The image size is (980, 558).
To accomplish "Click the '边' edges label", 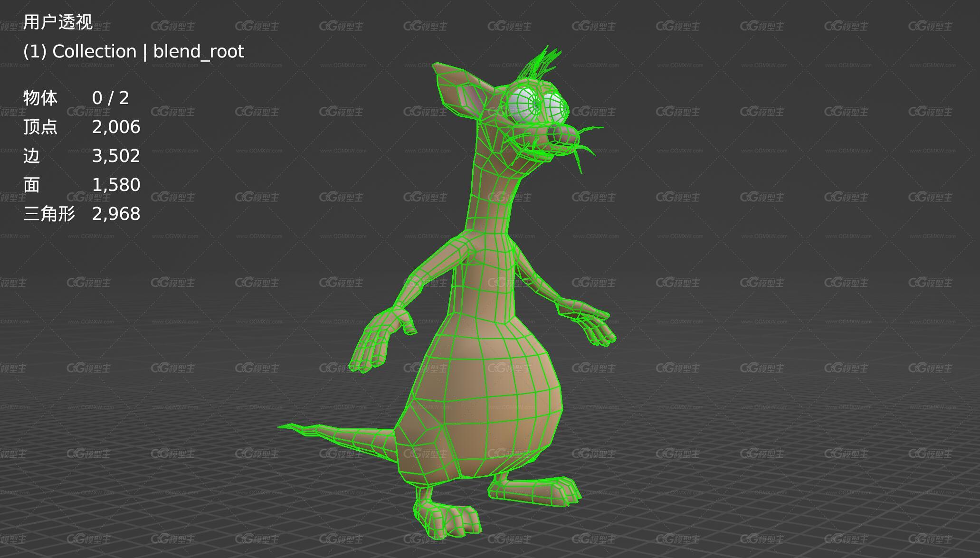I will point(31,156).
